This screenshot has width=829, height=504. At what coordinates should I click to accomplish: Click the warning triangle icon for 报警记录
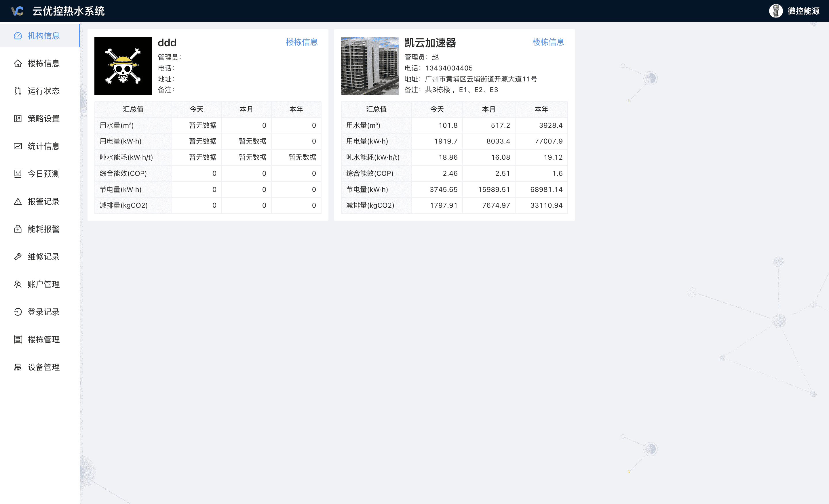pyautogui.click(x=18, y=201)
